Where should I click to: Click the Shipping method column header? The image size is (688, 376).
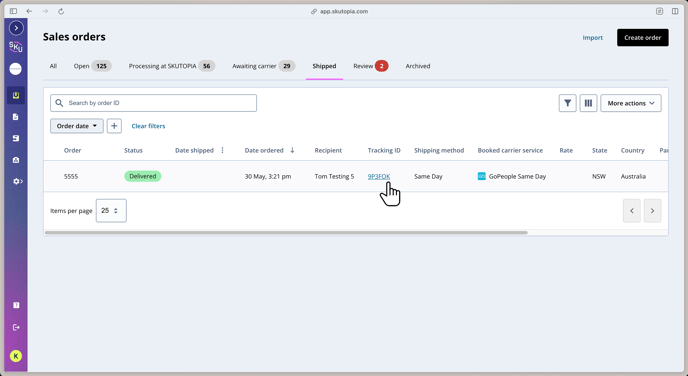tap(439, 150)
